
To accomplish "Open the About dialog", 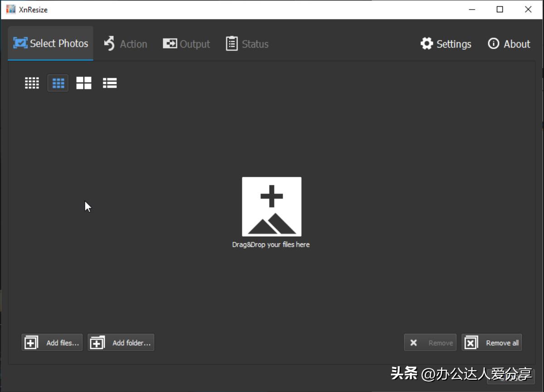I will tap(509, 44).
